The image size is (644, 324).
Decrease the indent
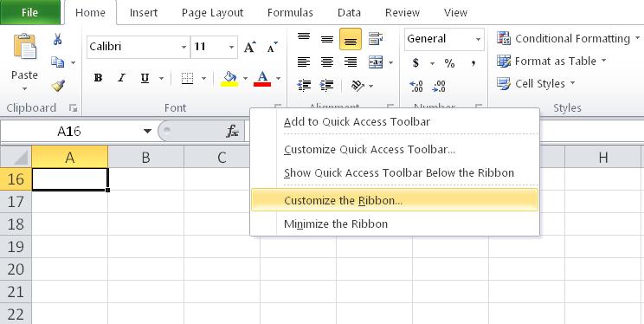click(304, 85)
